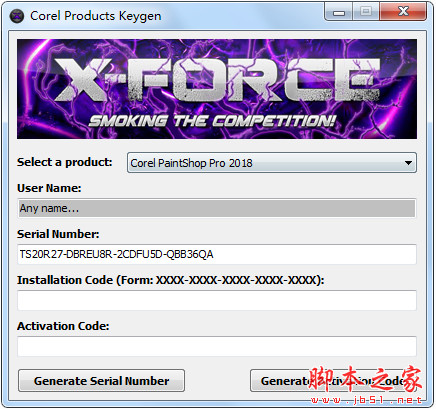The width and height of the screenshot is (436, 411).
Task: Click the X-FORCE logo banner image
Action: tap(217, 89)
